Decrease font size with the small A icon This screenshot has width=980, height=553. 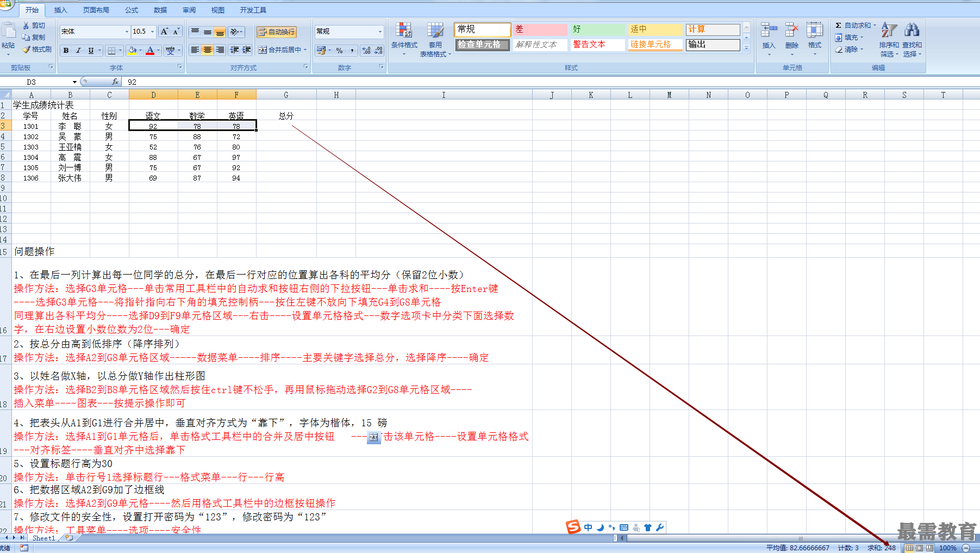[x=176, y=32]
